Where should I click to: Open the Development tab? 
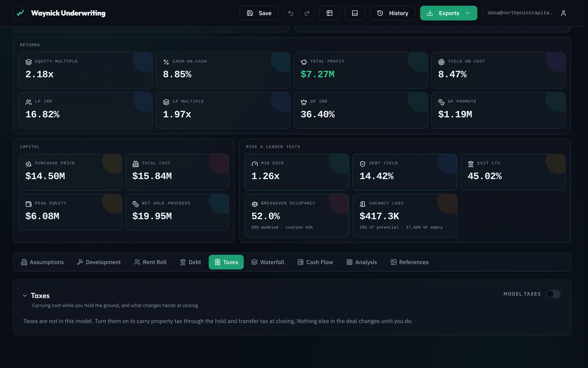coord(99,262)
